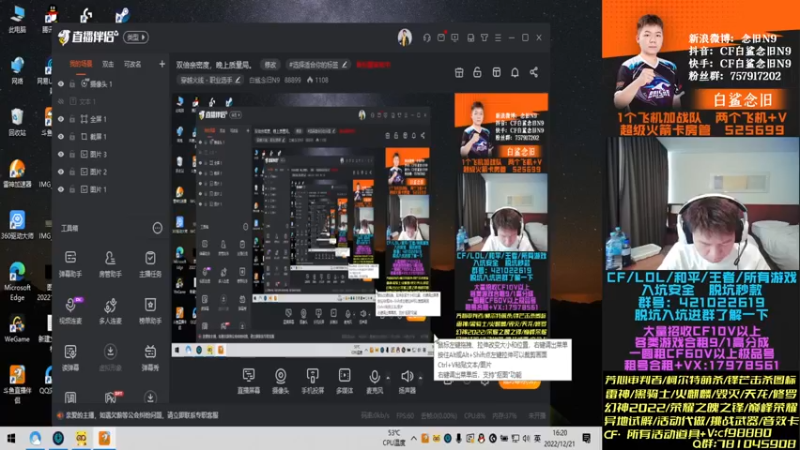Add a 多媒体 source
Image resolution: width=800 pixels, height=450 pixels.
[x=344, y=381]
